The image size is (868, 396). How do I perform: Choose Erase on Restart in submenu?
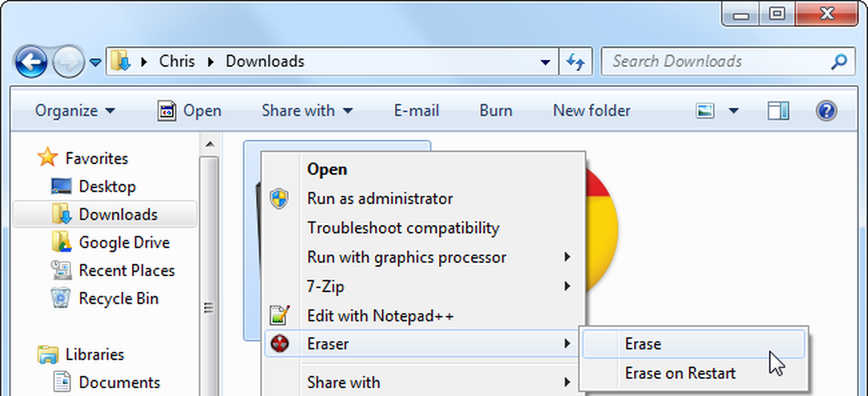(694, 373)
